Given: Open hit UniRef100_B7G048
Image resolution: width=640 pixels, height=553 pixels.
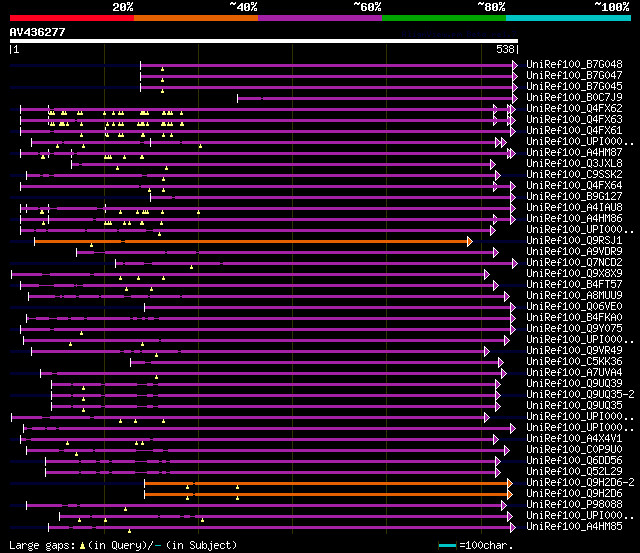Looking at the screenshot, I should point(574,64).
